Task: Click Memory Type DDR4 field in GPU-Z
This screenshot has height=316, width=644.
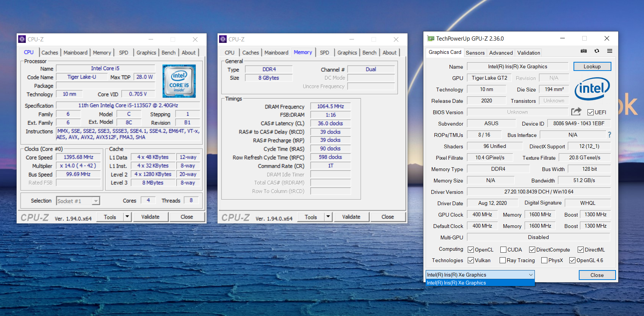Action: pos(498,169)
